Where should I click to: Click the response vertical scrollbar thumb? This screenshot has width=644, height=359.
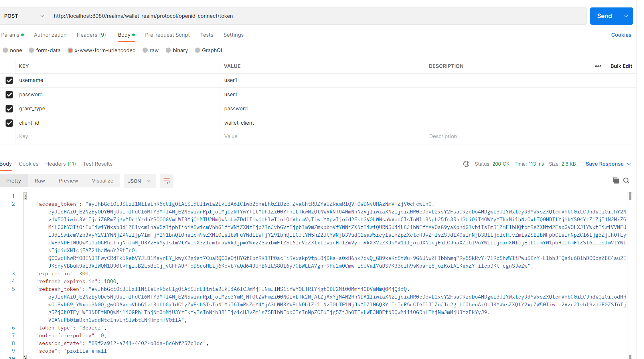tap(630, 196)
